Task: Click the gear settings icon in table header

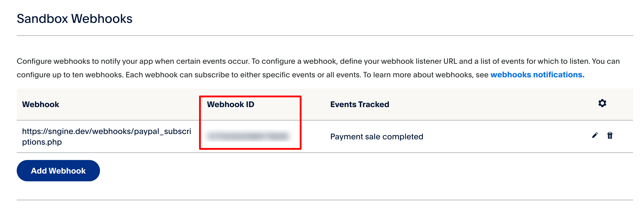Action: [602, 103]
